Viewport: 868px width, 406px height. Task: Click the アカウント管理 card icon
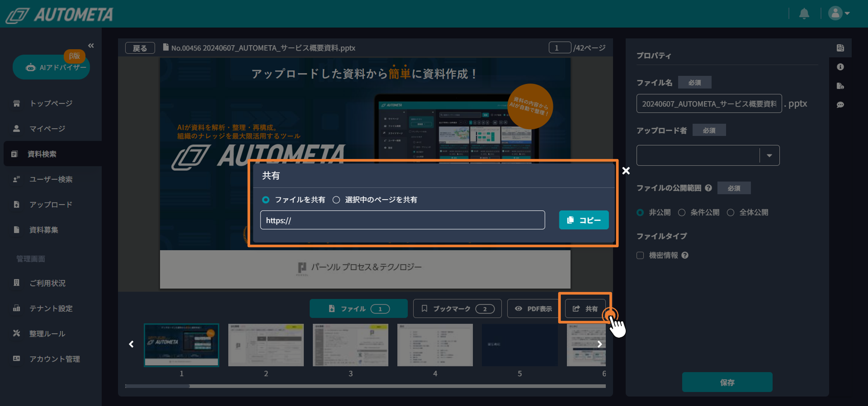[x=17, y=358]
